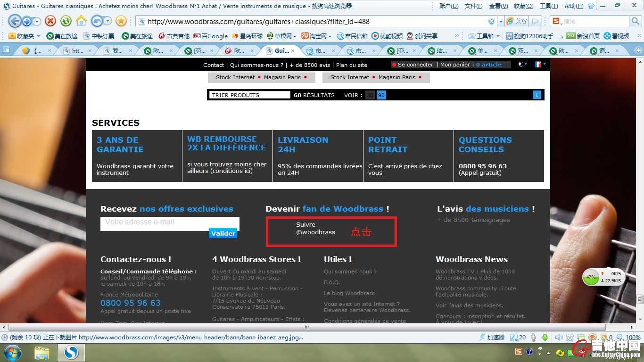Click Voir l'avis des musiciens link
This screenshot has width=644, height=362.
coord(469,305)
